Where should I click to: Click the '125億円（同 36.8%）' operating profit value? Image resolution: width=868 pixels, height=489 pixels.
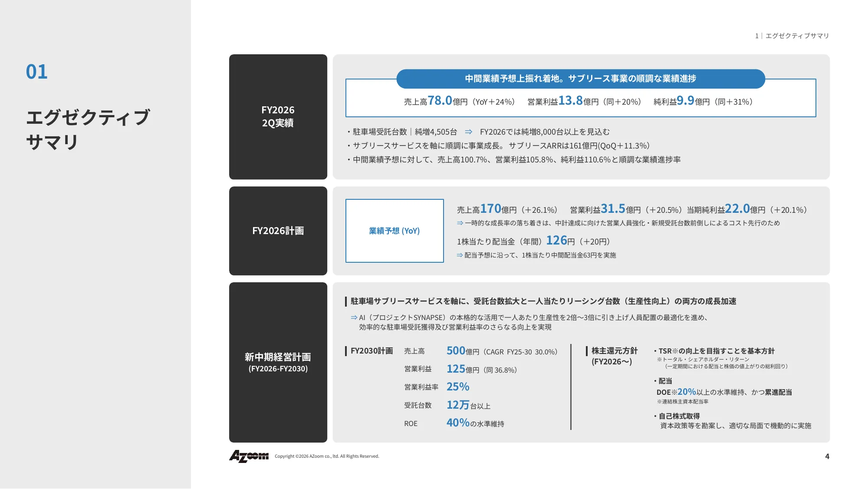482,369
